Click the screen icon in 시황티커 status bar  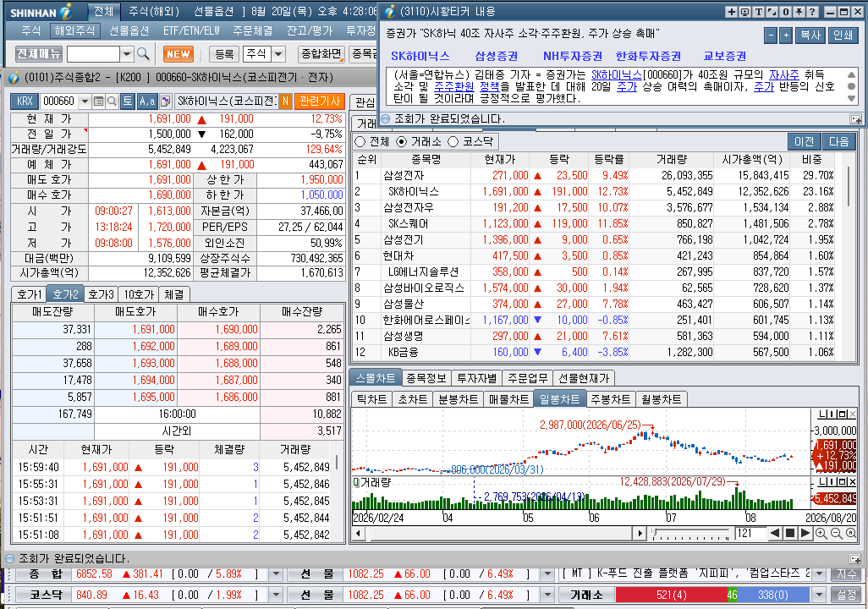point(855,119)
